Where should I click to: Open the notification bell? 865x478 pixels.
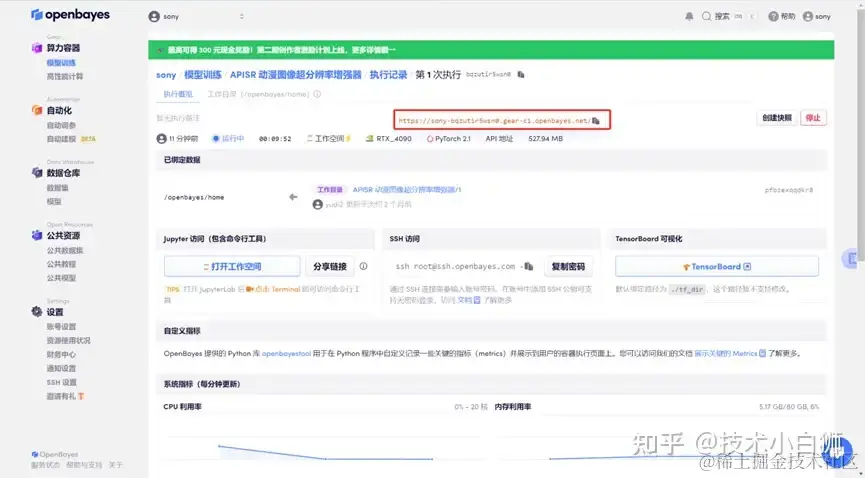click(689, 17)
